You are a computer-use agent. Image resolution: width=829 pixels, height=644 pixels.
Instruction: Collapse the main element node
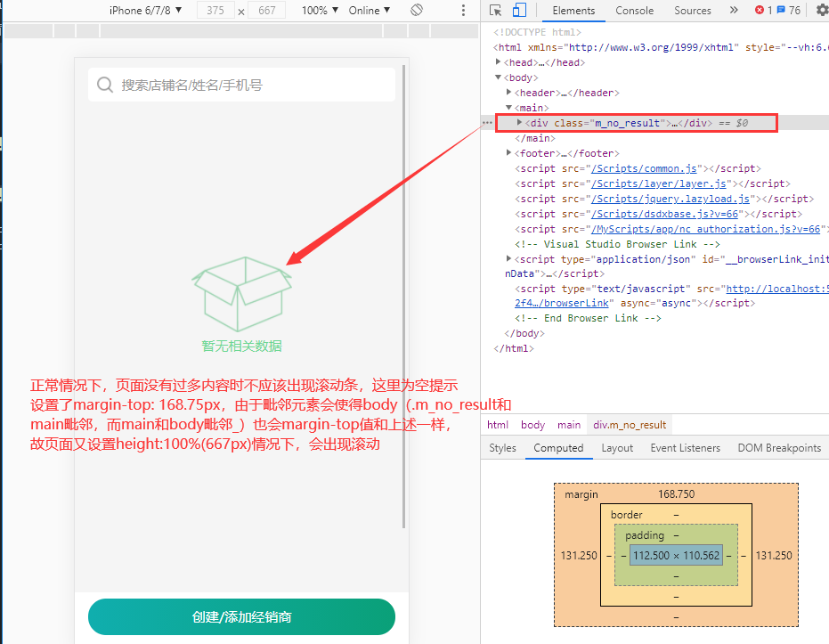click(x=508, y=107)
